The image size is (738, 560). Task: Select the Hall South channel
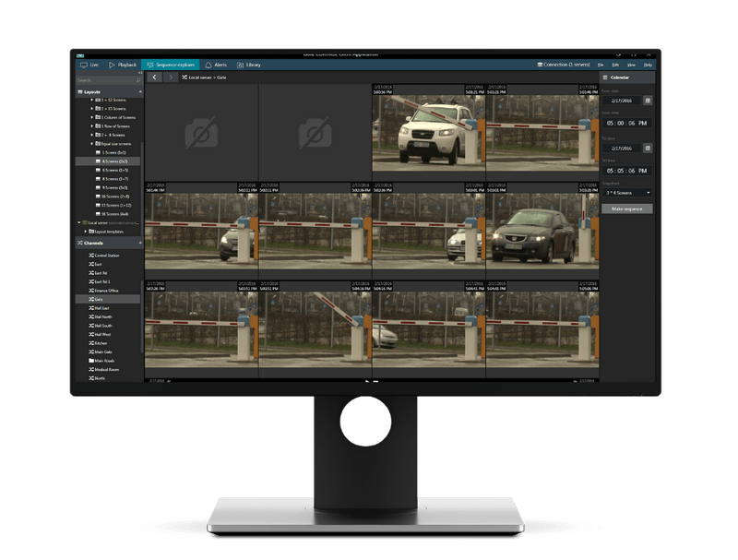101,326
